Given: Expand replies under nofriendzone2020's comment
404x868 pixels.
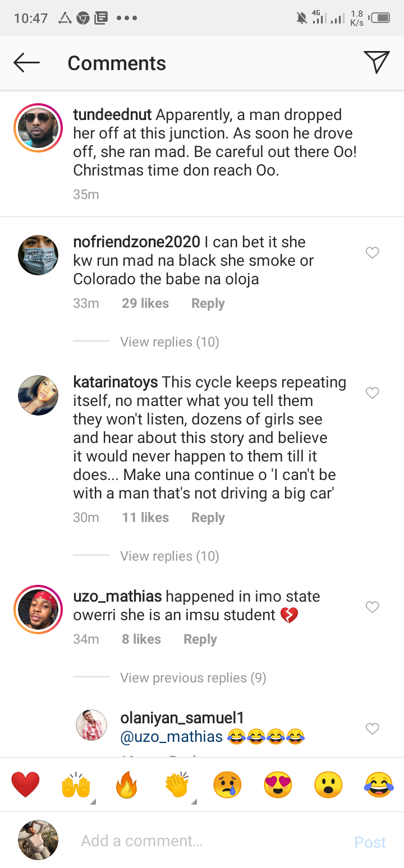Looking at the screenshot, I should coord(169,342).
